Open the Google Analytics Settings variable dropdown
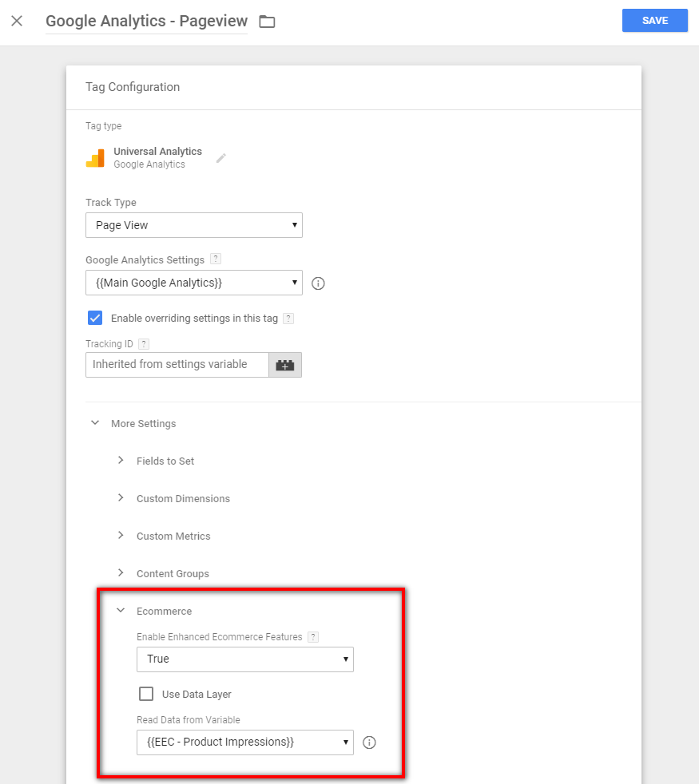 (x=194, y=283)
